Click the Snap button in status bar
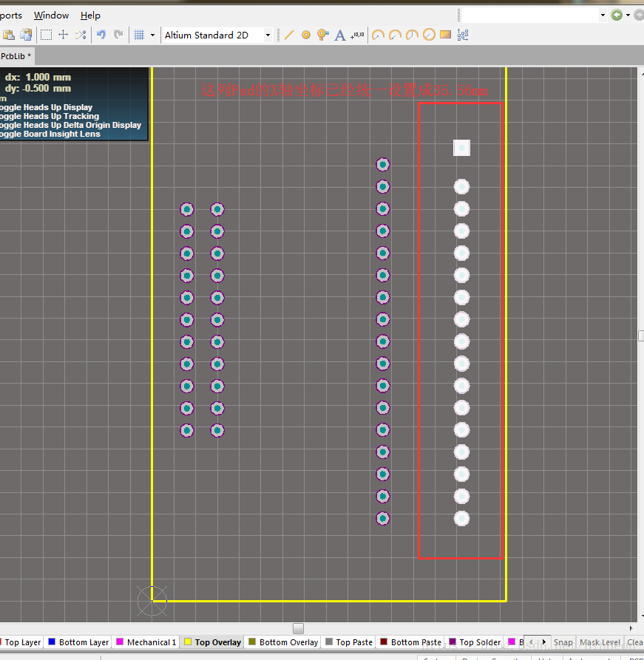 click(x=563, y=642)
